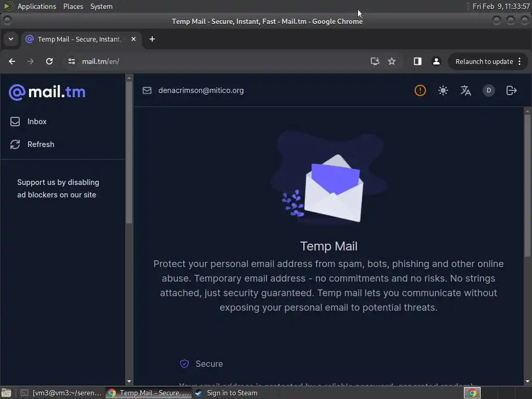Open the language translation selector
The width and height of the screenshot is (532, 399).
465,90
